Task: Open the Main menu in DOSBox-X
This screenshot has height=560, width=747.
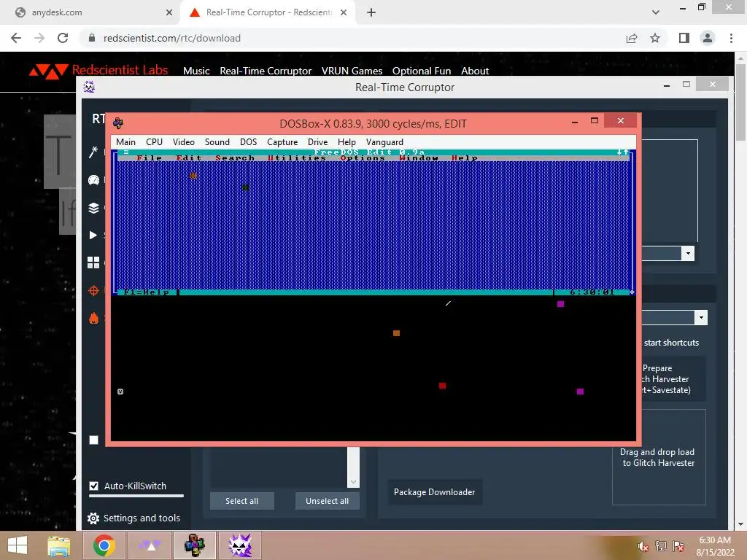Action: [125, 142]
